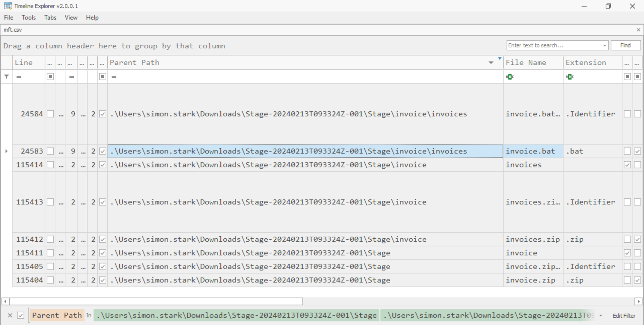Click scroll right arrow on horizontal scrollbar

pyautogui.click(x=638, y=301)
